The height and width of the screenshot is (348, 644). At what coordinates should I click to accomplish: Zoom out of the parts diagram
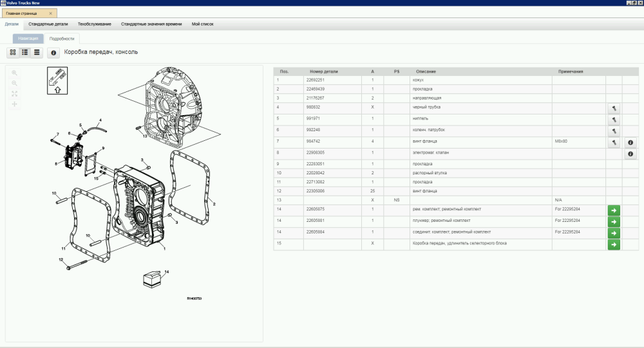coord(14,84)
